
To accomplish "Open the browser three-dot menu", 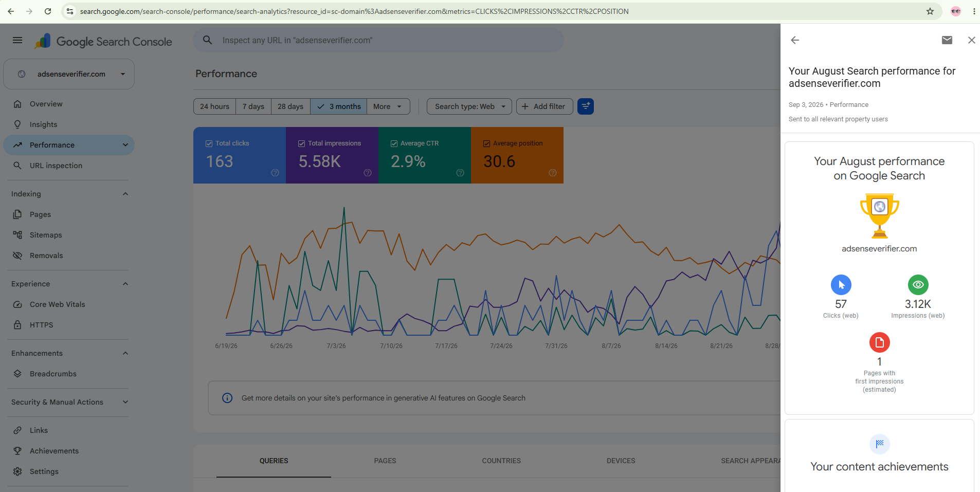I will click(x=974, y=11).
